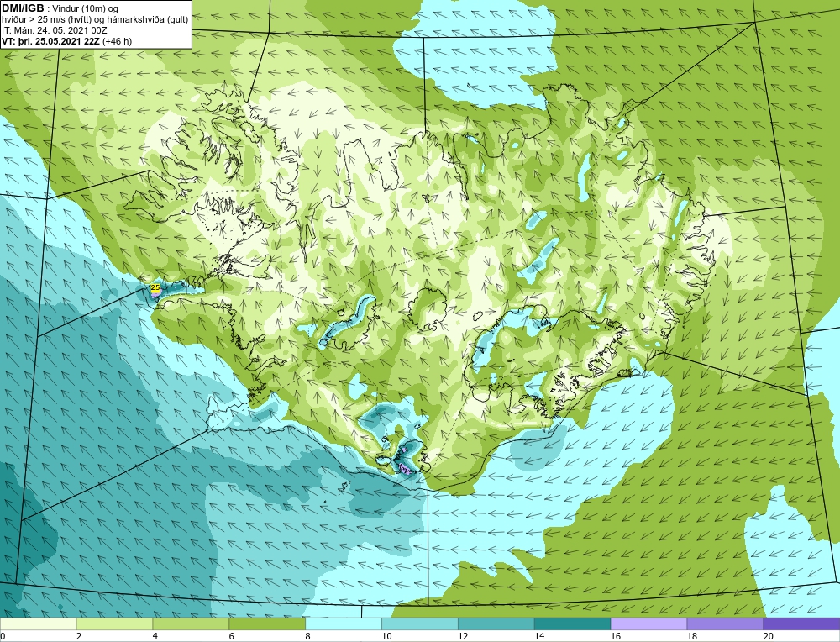Click the 14–16 m/s dark teal swatch

573,624
